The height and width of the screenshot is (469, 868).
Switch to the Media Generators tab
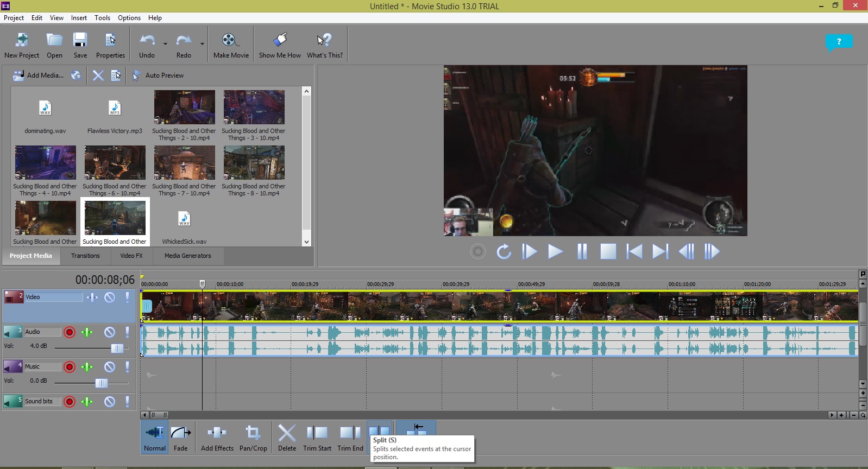click(x=188, y=256)
